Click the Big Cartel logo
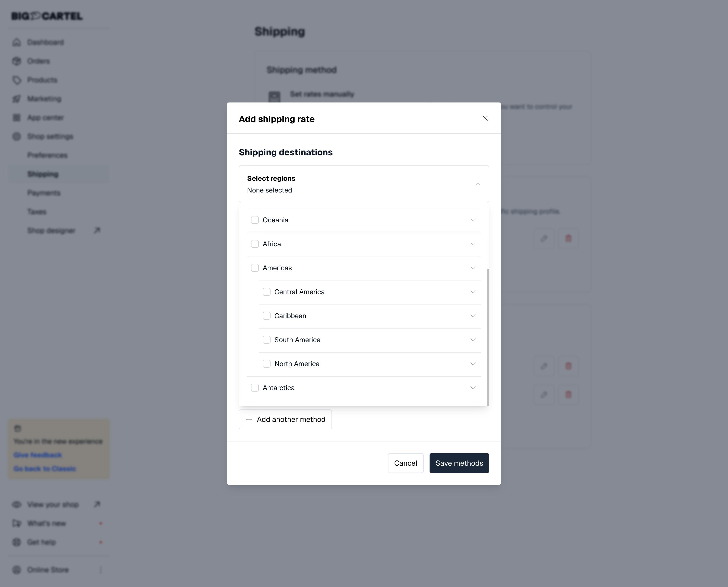 pos(47,16)
